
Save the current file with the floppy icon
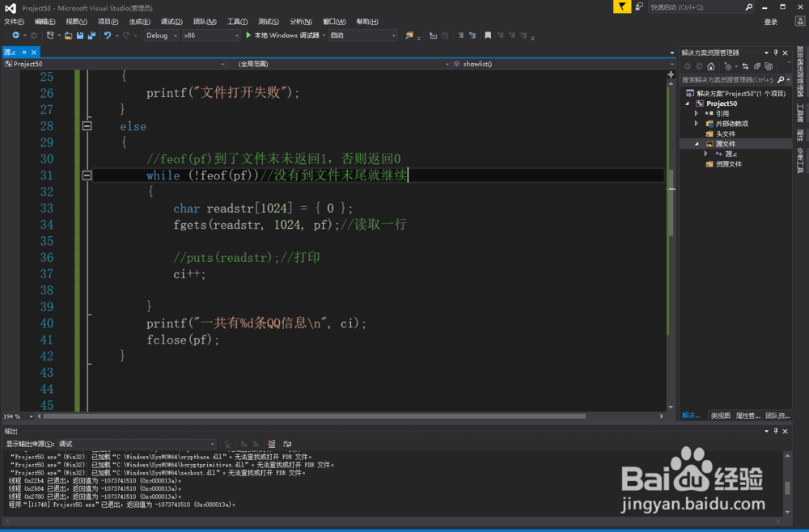point(80,36)
